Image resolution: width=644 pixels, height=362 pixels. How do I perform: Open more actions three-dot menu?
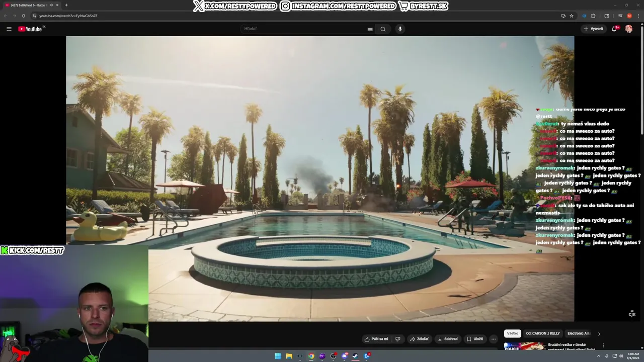(494, 339)
